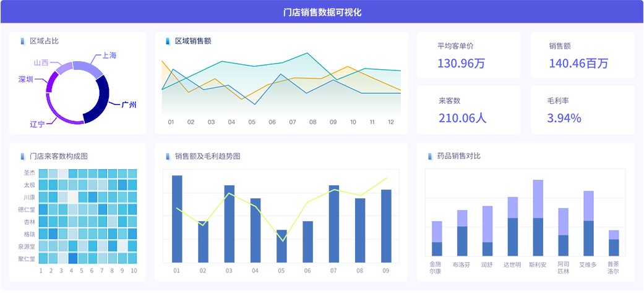Open the 平均客单价 130.96万 card
The height and width of the screenshot is (294, 644).
468,56
